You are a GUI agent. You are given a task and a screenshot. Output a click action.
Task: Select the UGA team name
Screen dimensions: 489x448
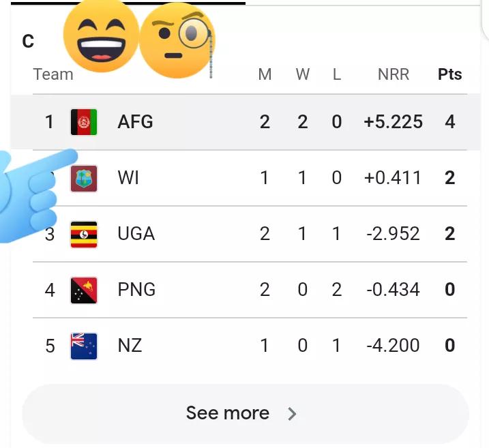tap(136, 234)
